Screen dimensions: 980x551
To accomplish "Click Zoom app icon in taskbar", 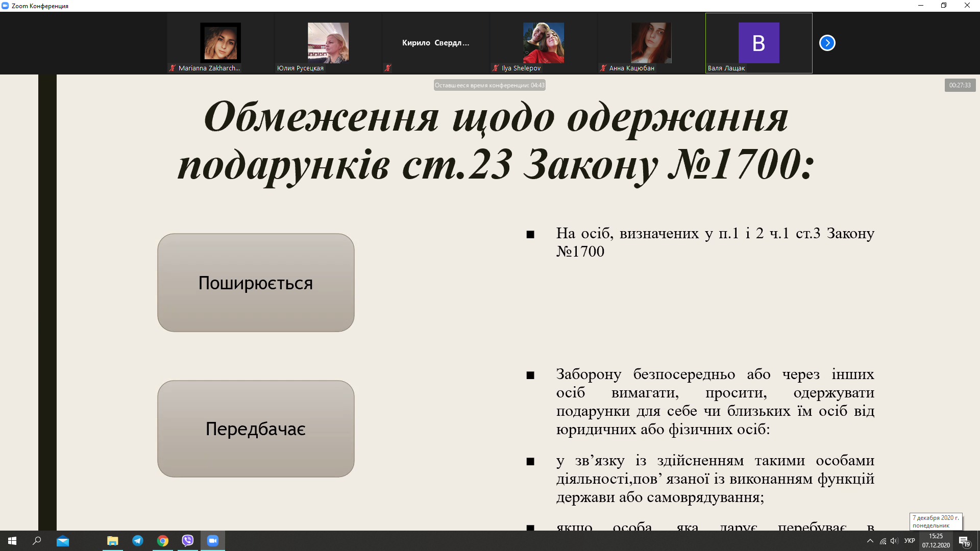I will pyautogui.click(x=213, y=541).
